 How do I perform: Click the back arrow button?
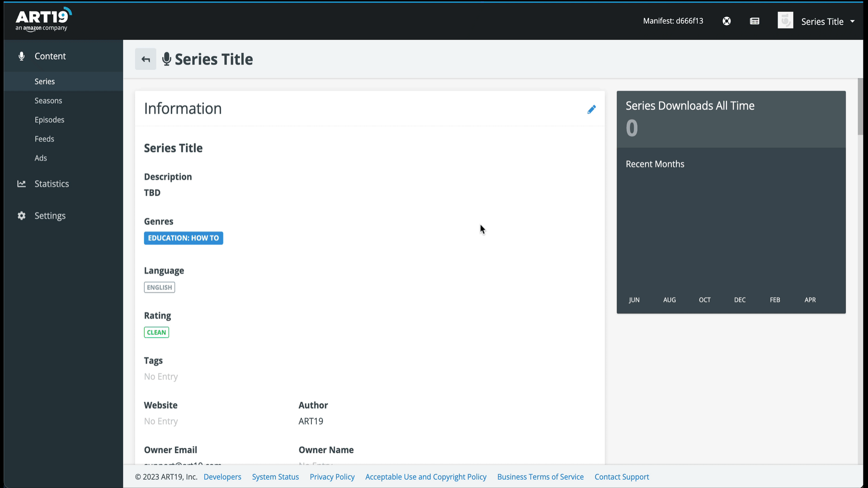(146, 59)
